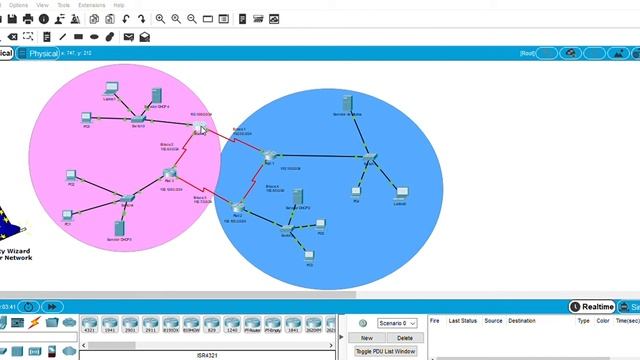
Task: Click the Last Status column header
Action: click(x=462, y=321)
